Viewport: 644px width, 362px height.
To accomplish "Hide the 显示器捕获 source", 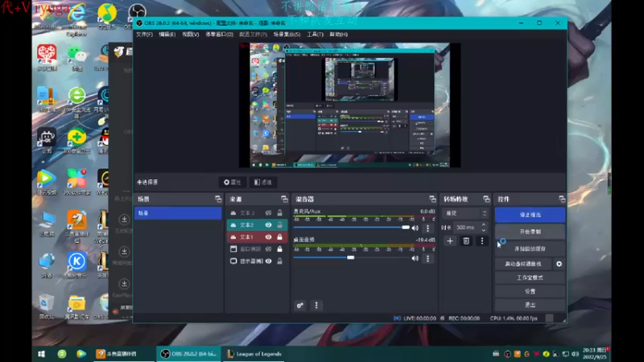I will point(268,261).
